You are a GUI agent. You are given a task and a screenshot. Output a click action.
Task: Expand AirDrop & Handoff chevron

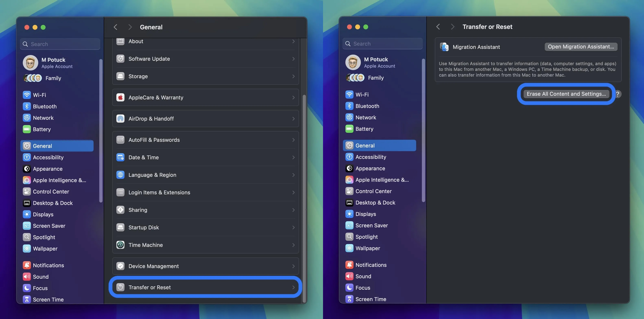point(294,118)
